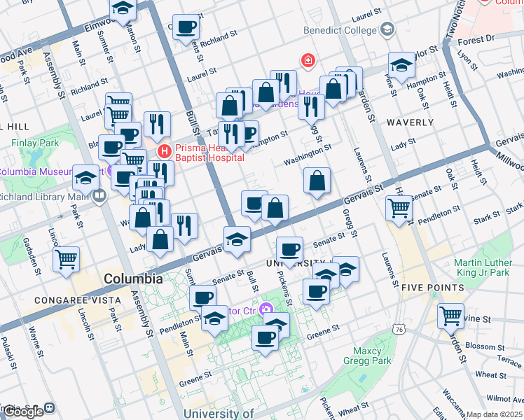Viewport: 524px width, 420px height.
Task: Click the school marker near Taylor St
Action: point(402,66)
